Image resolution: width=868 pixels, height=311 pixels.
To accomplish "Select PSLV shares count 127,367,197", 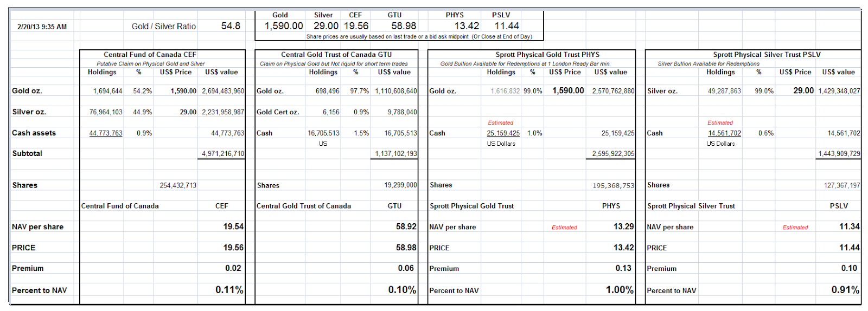I will point(842,185).
